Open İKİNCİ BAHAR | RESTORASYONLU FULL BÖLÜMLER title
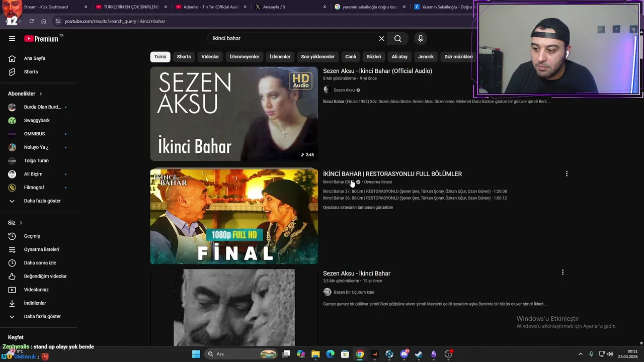 pos(392,174)
